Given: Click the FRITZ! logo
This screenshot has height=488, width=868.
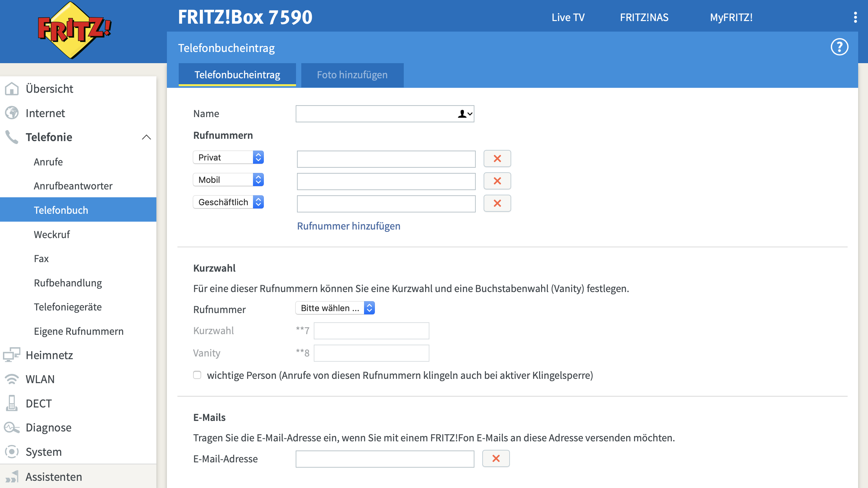Looking at the screenshot, I should (74, 30).
